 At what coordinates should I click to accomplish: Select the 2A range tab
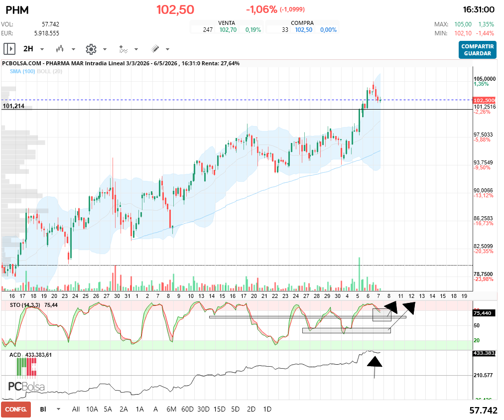[x=124, y=409]
